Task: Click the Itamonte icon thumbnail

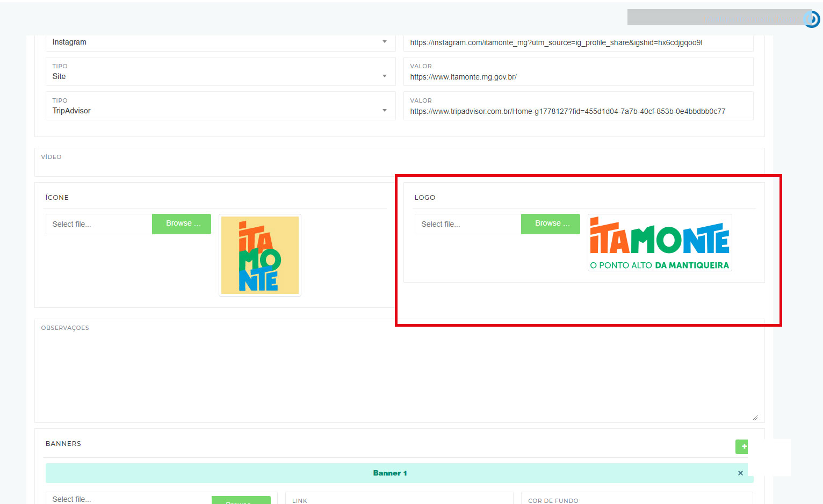Action: [260, 255]
